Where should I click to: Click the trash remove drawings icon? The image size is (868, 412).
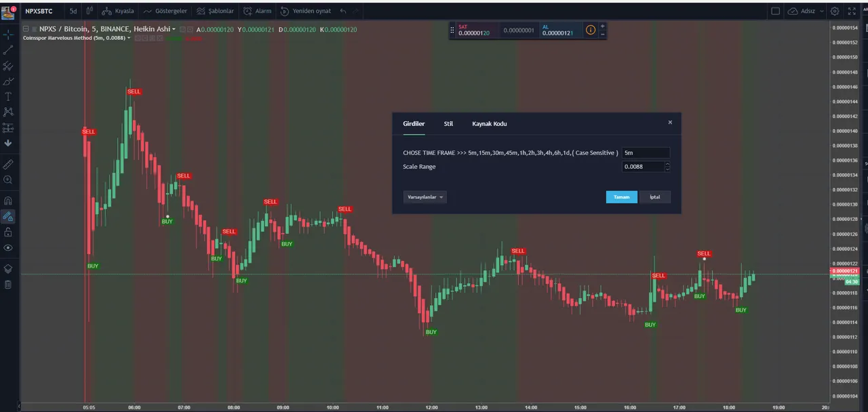[8, 285]
